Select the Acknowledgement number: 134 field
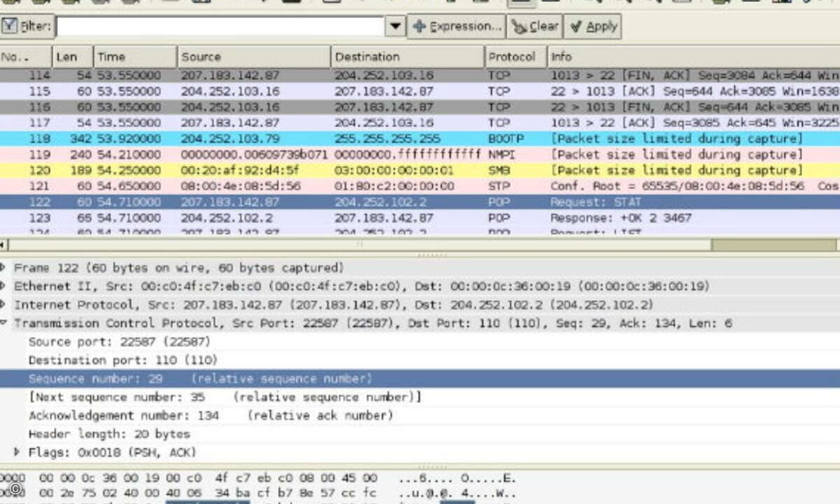 (x=420, y=415)
